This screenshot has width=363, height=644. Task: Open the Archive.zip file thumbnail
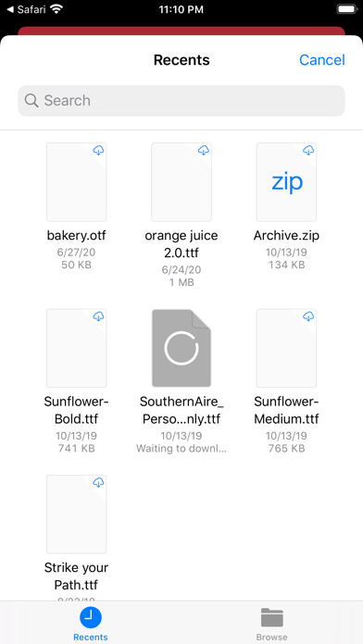point(286,182)
